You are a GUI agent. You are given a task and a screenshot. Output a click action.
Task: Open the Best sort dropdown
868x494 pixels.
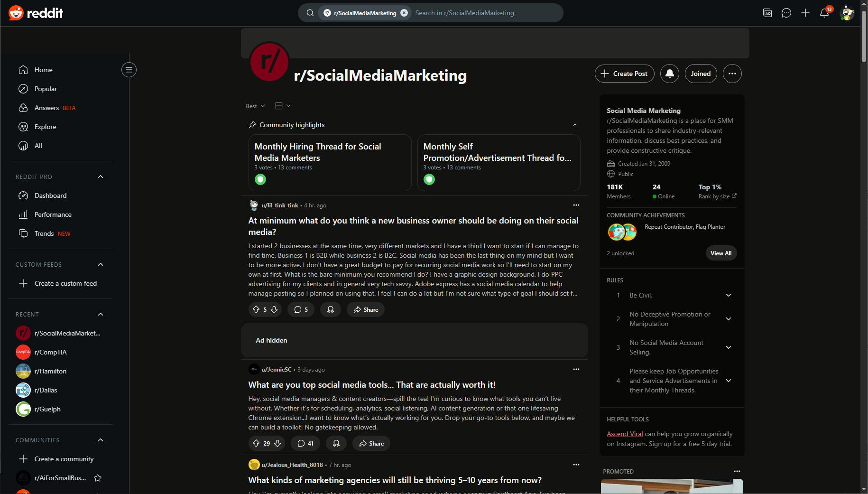[255, 106]
